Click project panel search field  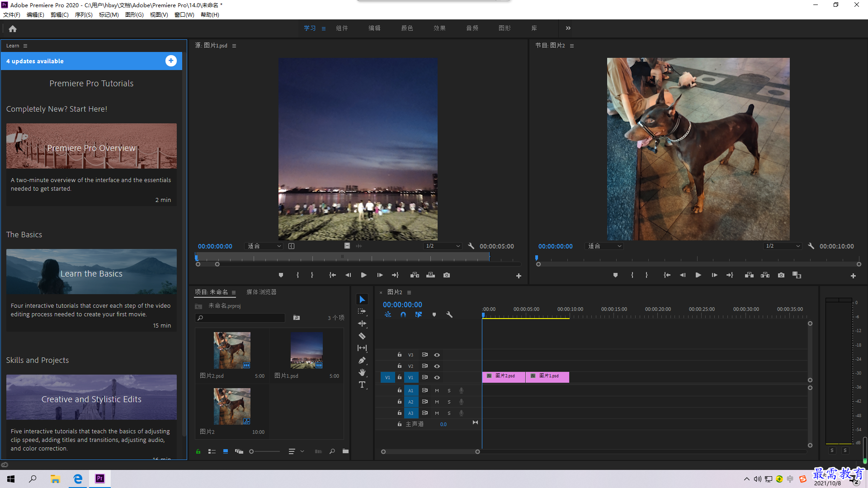tap(241, 318)
